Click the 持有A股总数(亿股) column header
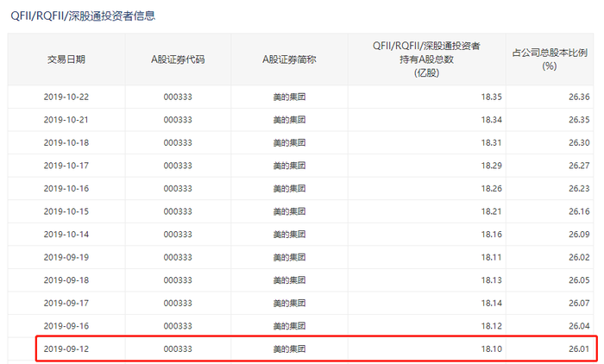The width and height of the screenshot is (604, 364). pyautogui.click(x=426, y=60)
